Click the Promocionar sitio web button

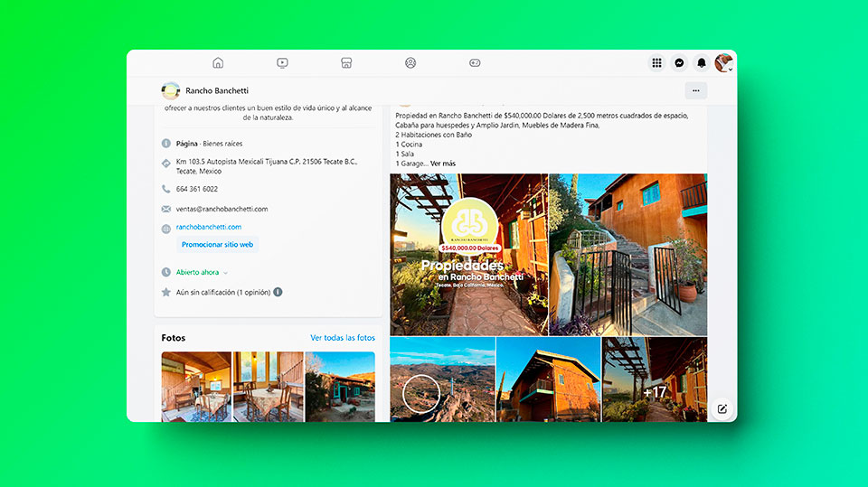point(218,244)
